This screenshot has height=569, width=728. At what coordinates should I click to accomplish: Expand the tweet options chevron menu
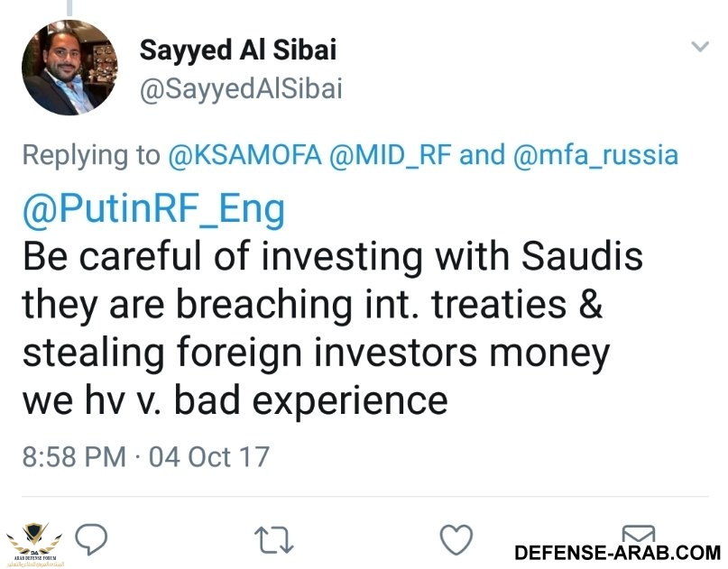[699, 47]
